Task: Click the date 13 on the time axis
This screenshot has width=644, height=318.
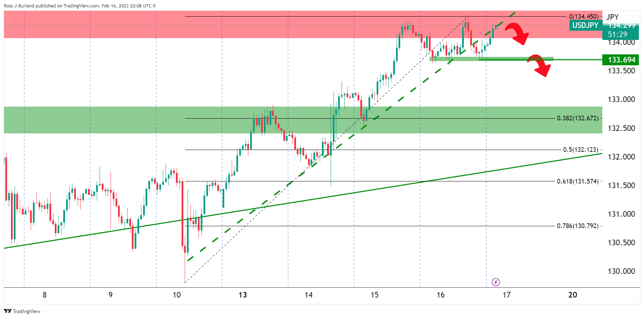Action: [x=243, y=295]
